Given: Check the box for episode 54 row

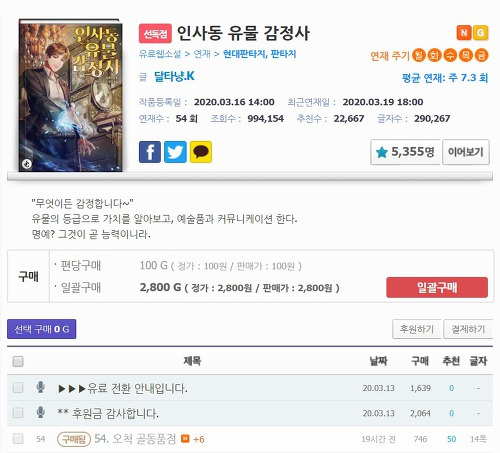Looking at the screenshot, I should (18, 438).
